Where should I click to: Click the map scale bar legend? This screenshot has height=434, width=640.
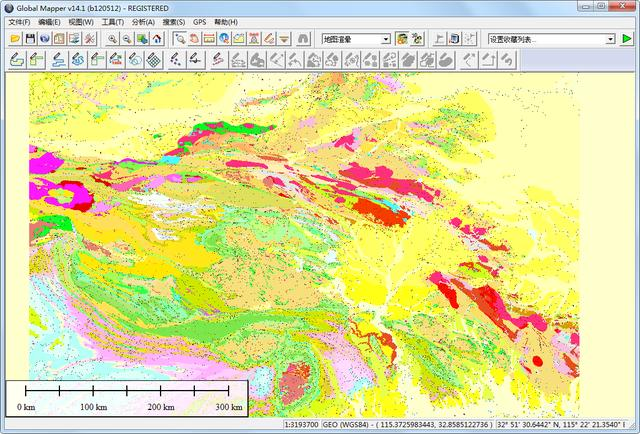tap(127, 398)
